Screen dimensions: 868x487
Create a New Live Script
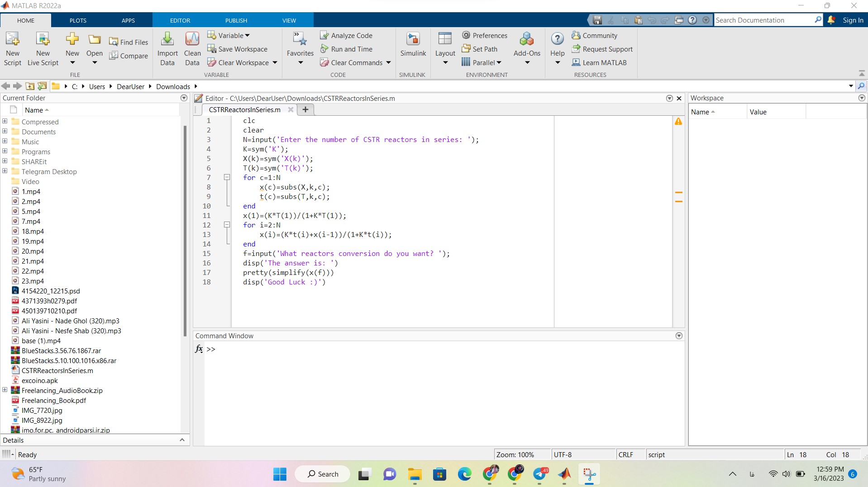(43, 49)
